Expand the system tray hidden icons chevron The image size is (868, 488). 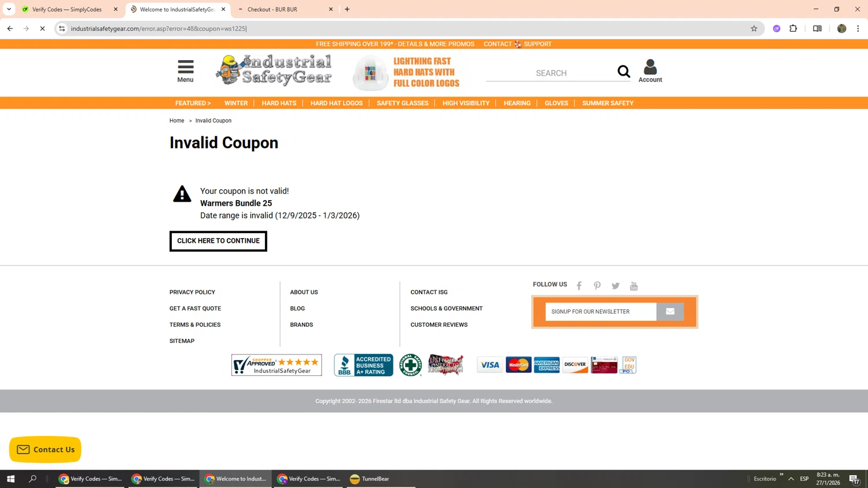(790, 479)
